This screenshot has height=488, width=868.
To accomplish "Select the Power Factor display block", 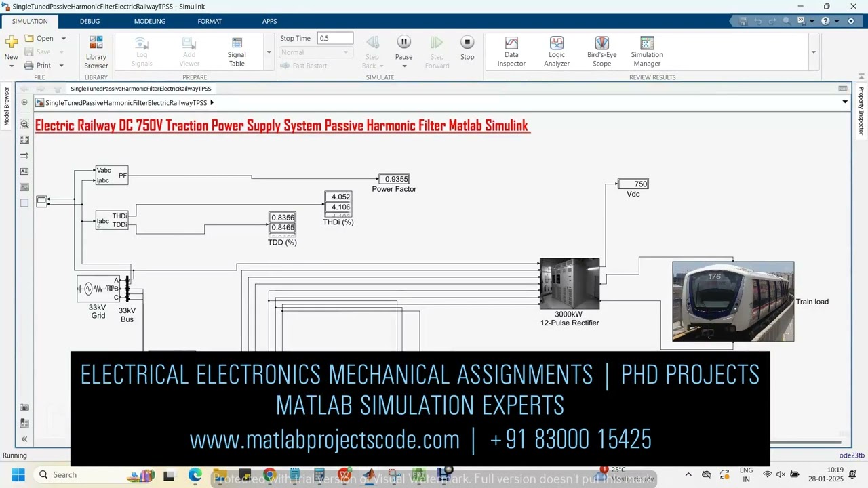I will pyautogui.click(x=394, y=179).
